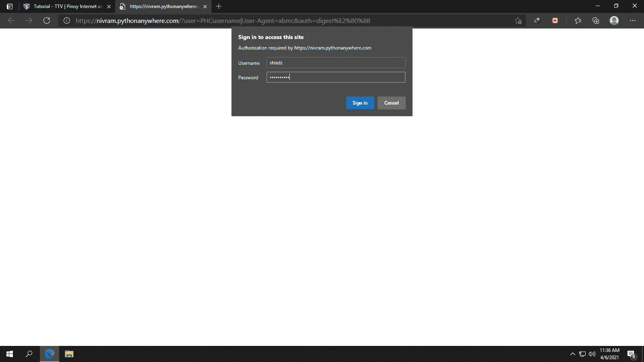Click the dark extension icon beside favorites star
Screen dimensions: 644x362
pyautogui.click(x=537, y=21)
